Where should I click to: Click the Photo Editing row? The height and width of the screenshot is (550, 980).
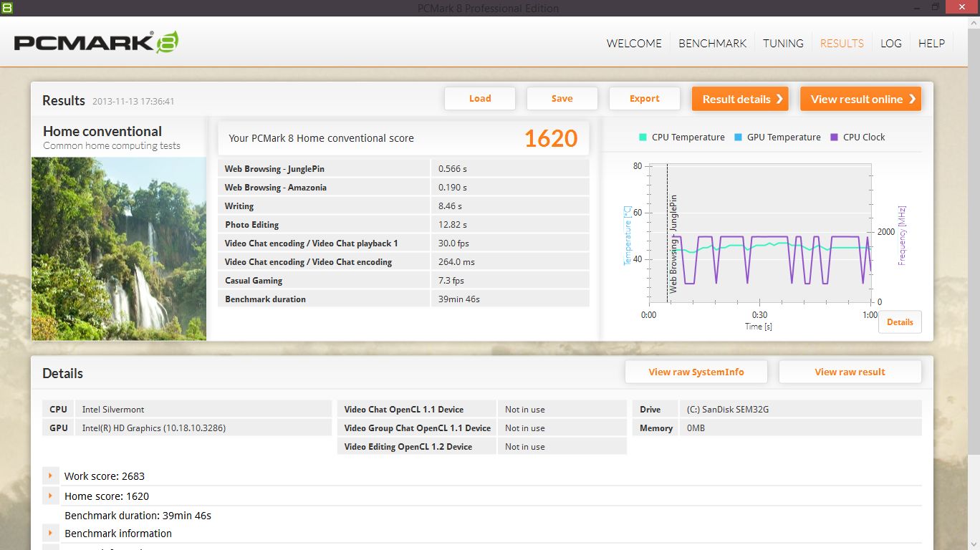point(403,225)
